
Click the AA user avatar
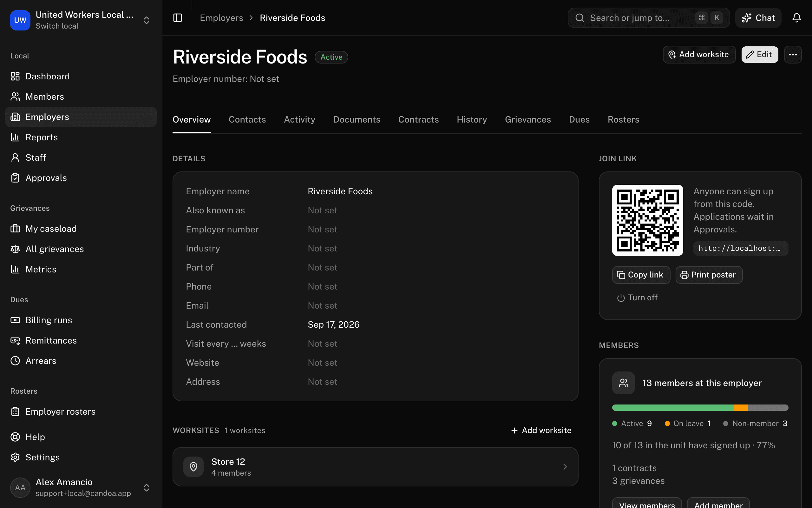coord(20,487)
